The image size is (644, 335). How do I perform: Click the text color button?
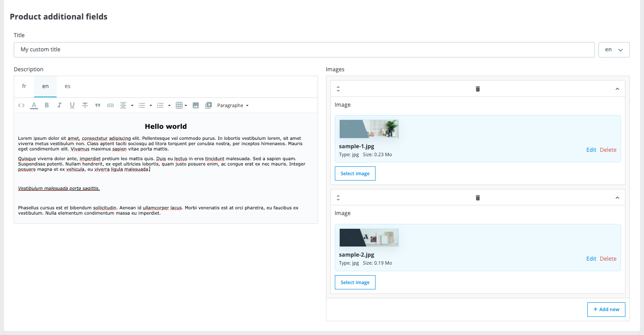pyautogui.click(x=34, y=105)
